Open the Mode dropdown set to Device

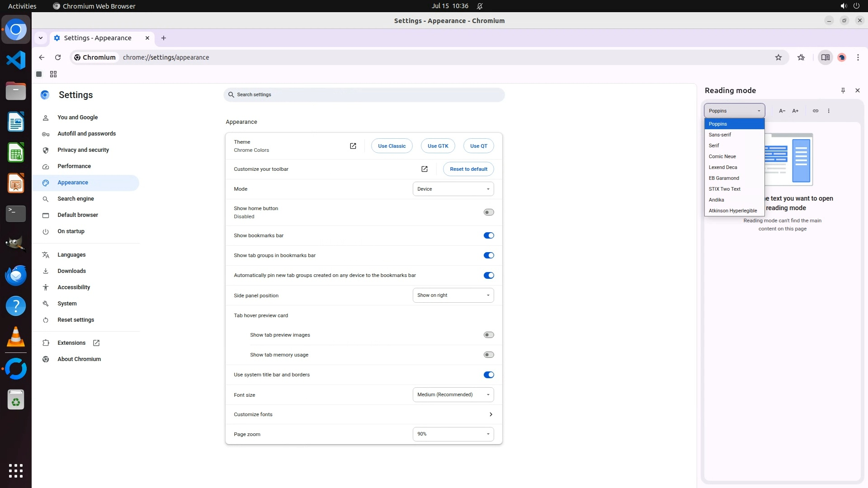[x=453, y=189]
